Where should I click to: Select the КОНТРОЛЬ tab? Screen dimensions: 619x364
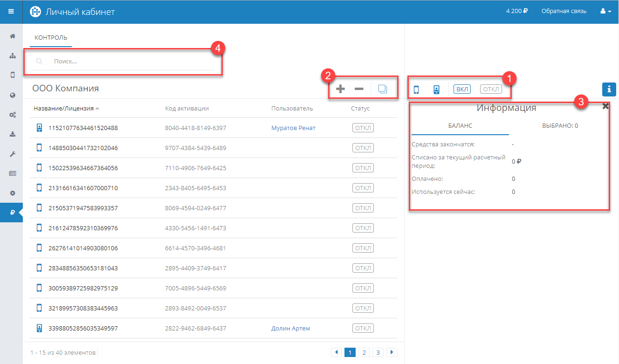pyautogui.click(x=51, y=38)
